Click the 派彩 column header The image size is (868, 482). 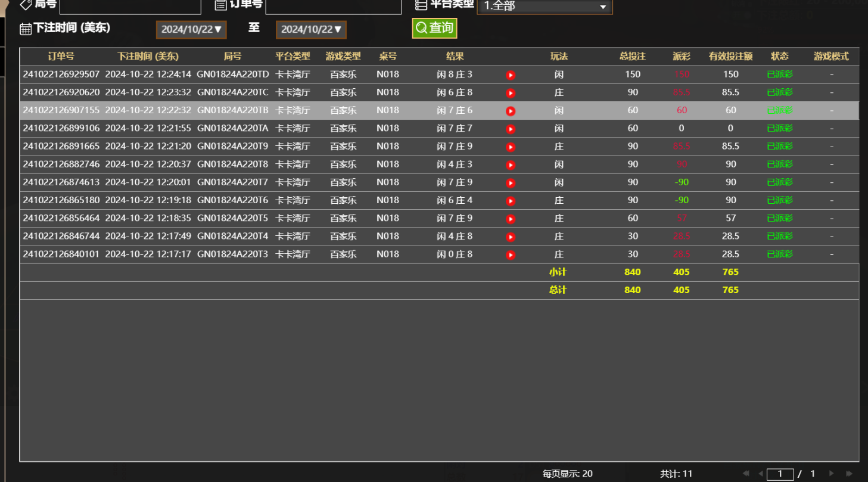click(681, 57)
